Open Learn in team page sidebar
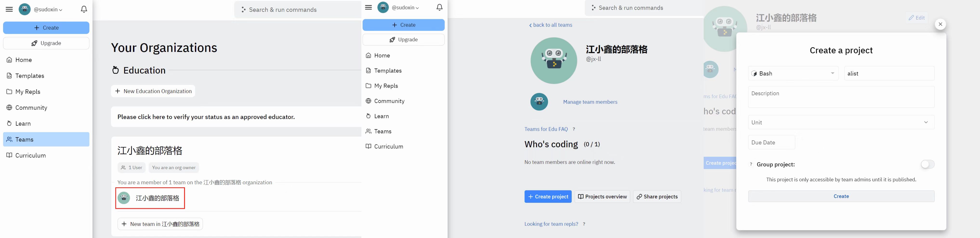 tap(404, 116)
